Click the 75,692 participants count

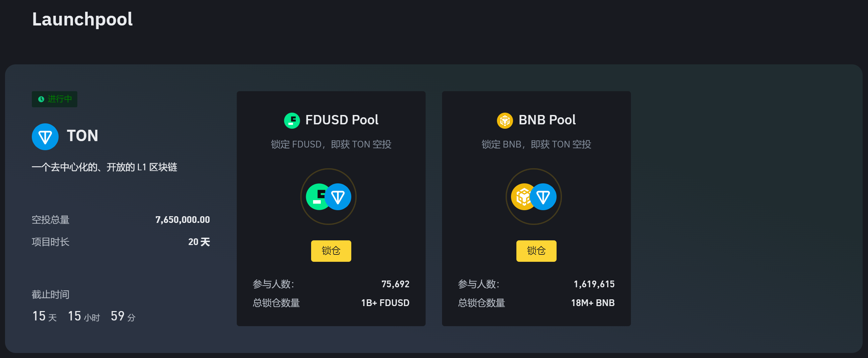point(395,284)
